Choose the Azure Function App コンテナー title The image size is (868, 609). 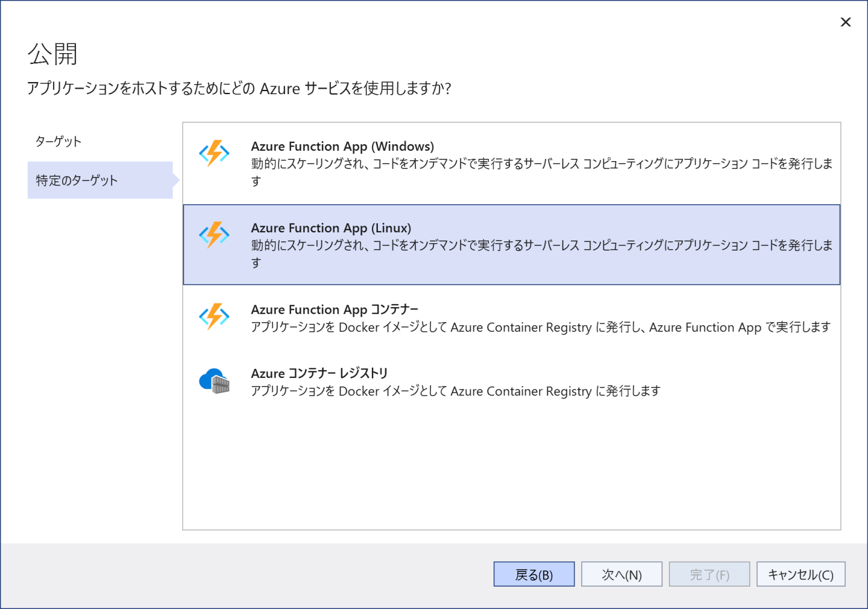(x=334, y=309)
